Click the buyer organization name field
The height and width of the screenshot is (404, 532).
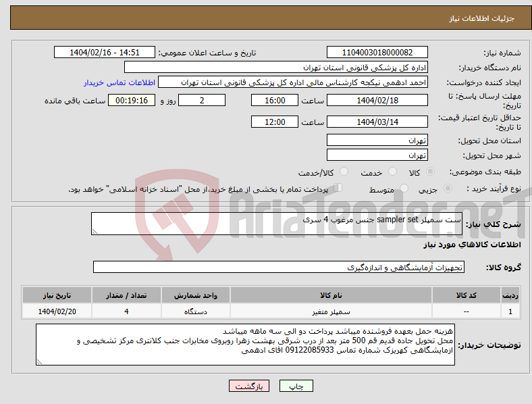(x=276, y=67)
